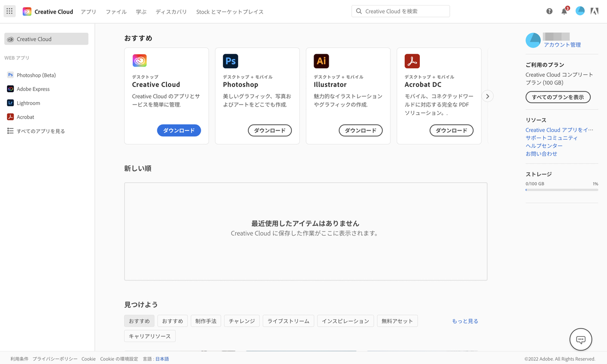607x364 pixels.
Task: Click ダウンロード on the Acrobat DC card
Action: 452,130
